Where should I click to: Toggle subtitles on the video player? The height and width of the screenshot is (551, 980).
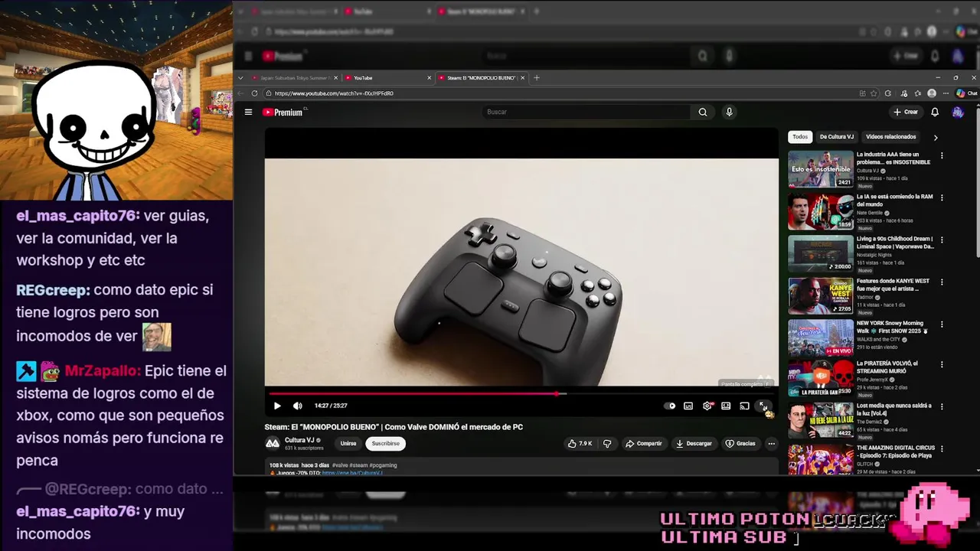point(688,406)
